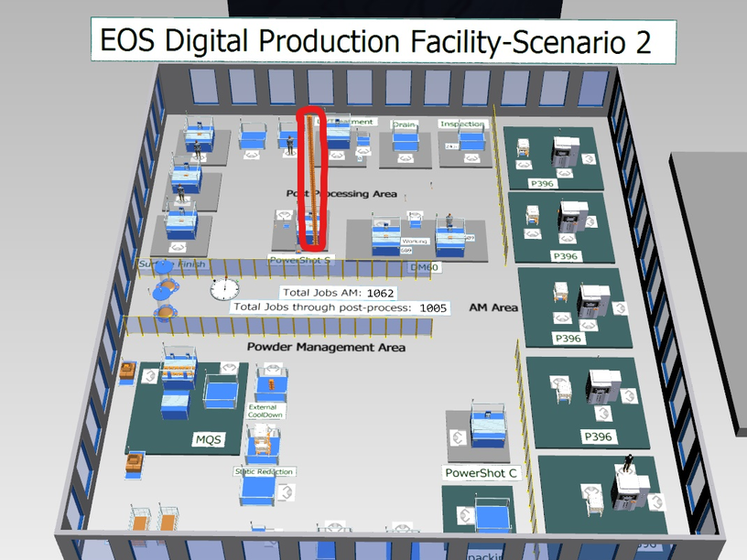
Task: Click the P396 label nearest PowerShot C
Action: click(x=599, y=436)
